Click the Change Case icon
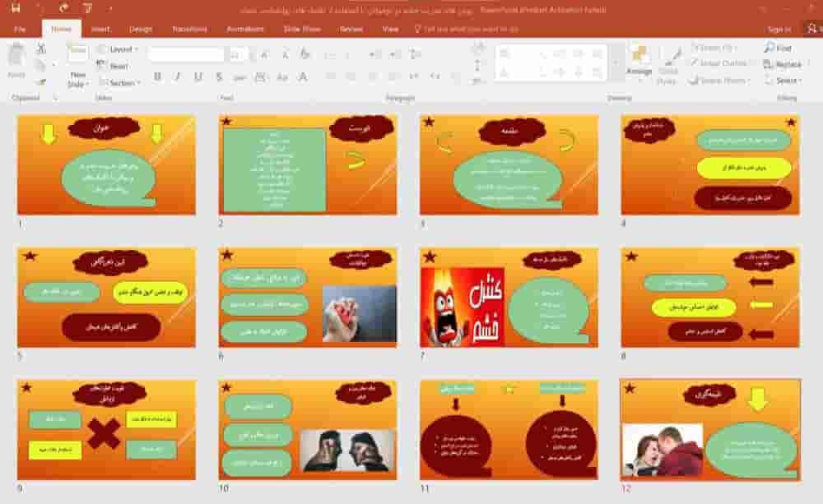 [282, 77]
